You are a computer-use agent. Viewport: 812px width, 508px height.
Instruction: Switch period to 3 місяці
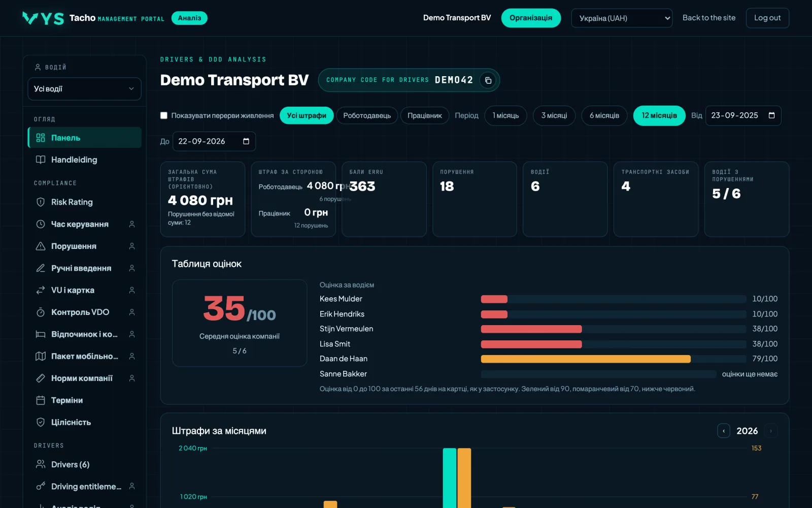click(x=554, y=115)
